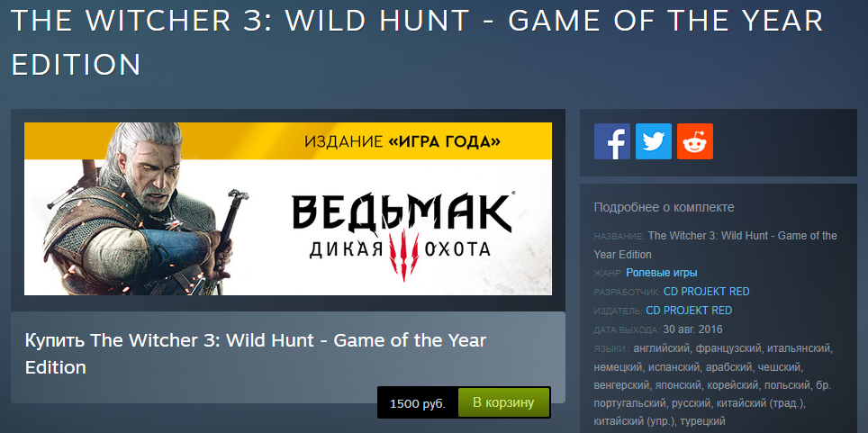The width and height of the screenshot is (868, 433).
Task: Click the ДИКАЯ ОХОТА subtitle in the banner
Action: tap(400, 249)
